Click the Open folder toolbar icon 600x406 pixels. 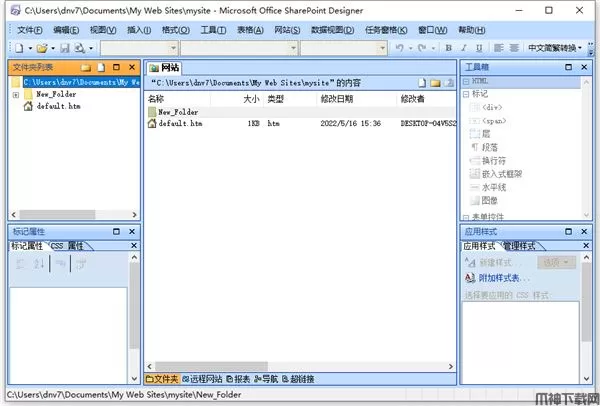click(42, 48)
